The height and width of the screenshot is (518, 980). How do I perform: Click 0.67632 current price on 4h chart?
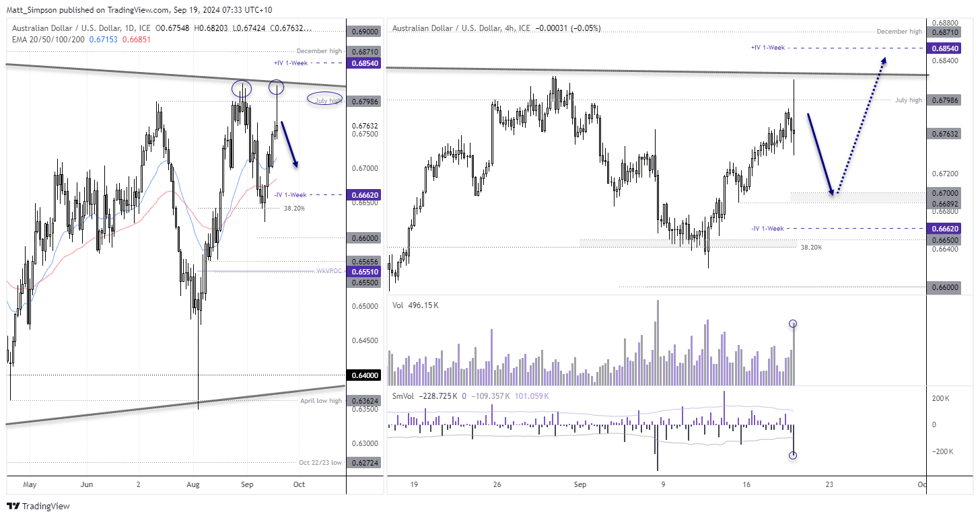click(x=945, y=133)
